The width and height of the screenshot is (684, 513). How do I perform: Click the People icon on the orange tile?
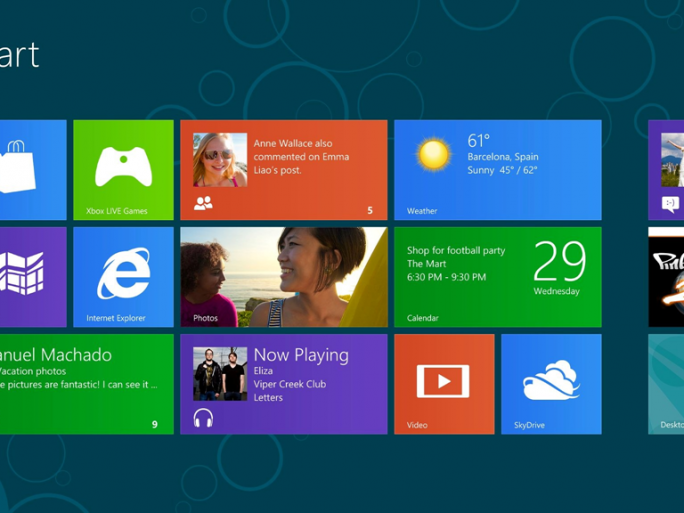point(203,203)
